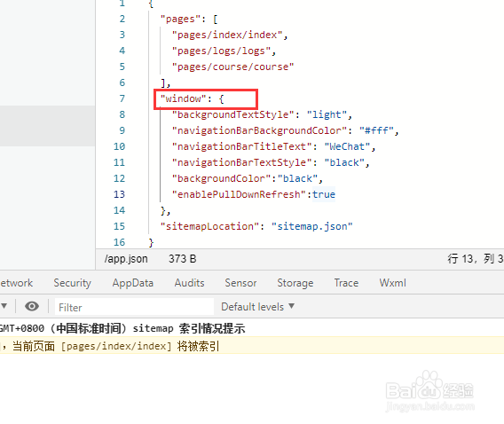Place cursor on "pages/course/course" entry
The height and width of the screenshot is (424, 504).
point(232,67)
